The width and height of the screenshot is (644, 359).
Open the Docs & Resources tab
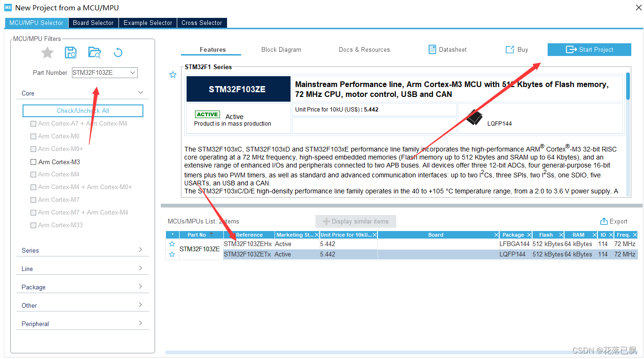pyautogui.click(x=364, y=49)
